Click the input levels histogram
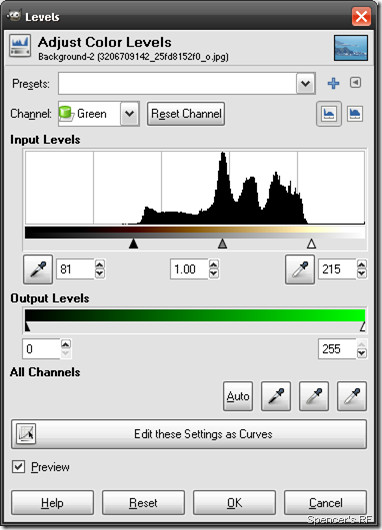Image resolution: width=382 pixels, height=530 pixels. tap(195, 188)
